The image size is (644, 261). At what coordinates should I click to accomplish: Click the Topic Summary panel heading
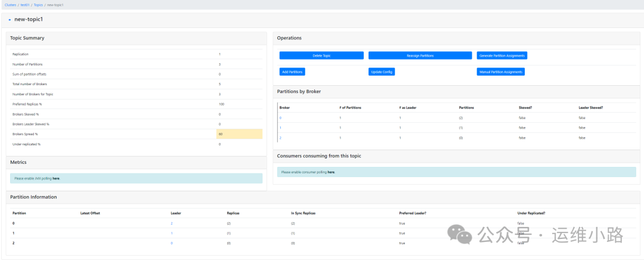pos(27,38)
